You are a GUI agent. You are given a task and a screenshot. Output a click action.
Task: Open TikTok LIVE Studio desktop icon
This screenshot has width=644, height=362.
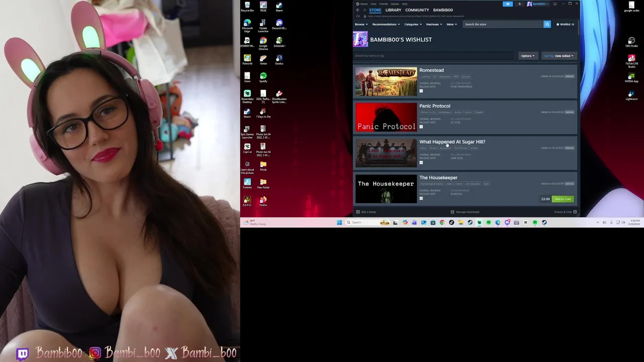(x=631, y=61)
